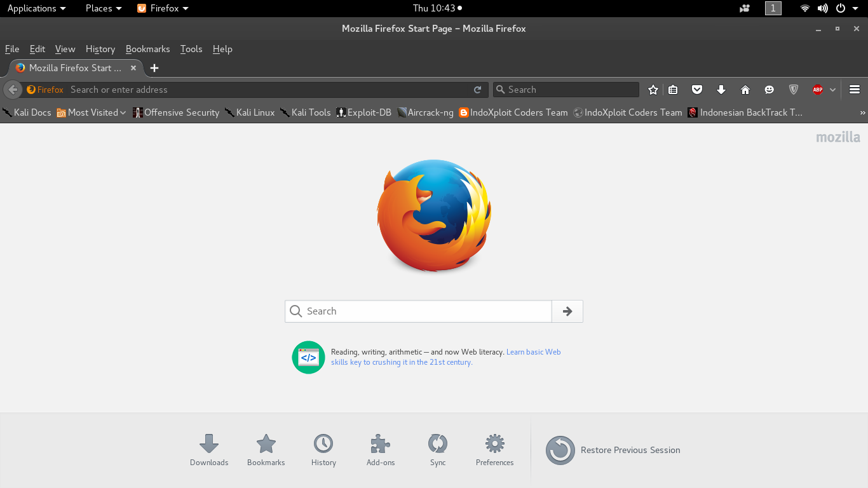Click the toolbar Search box
The height and width of the screenshot is (488, 868).
(x=566, y=90)
